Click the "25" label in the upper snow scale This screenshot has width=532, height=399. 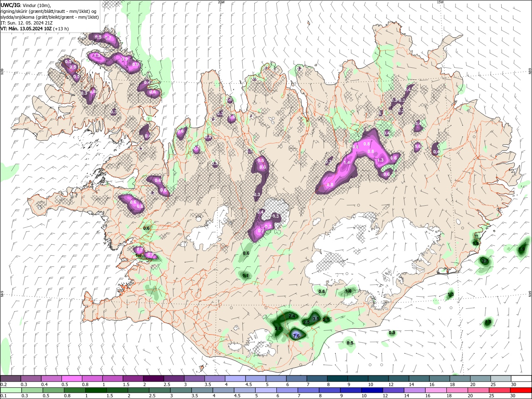click(493, 384)
